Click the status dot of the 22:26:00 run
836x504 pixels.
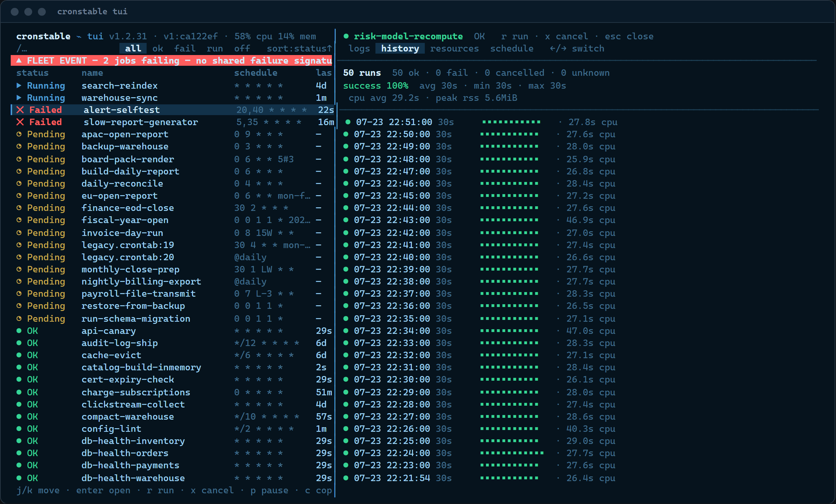[x=346, y=429]
